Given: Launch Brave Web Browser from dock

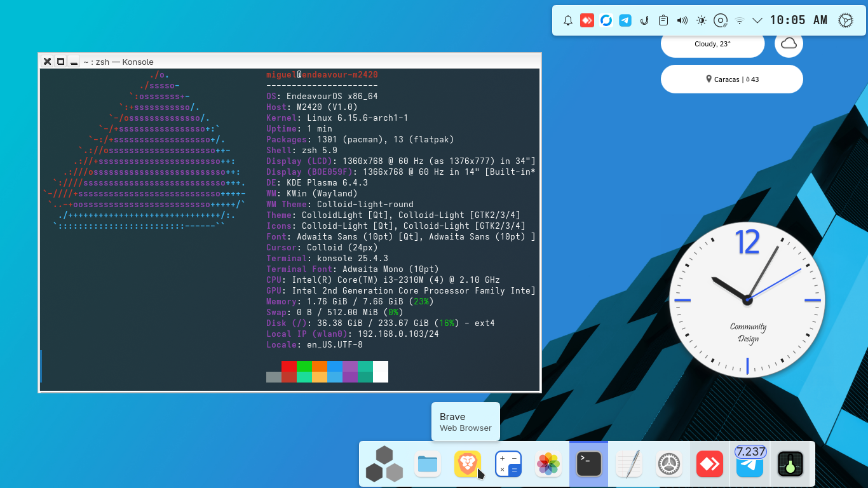Looking at the screenshot, I should click(468, 464).
